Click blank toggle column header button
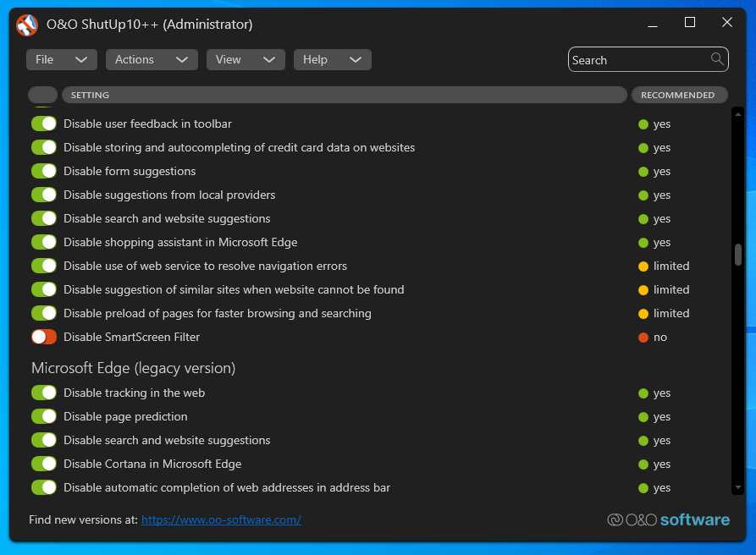Viewport: 756px width, 555px height. click(x=43, y=95)
